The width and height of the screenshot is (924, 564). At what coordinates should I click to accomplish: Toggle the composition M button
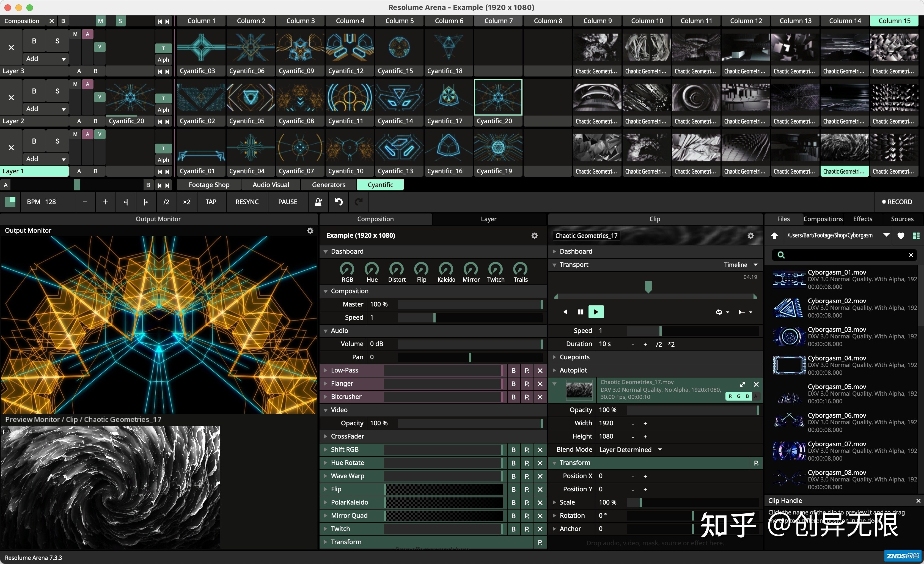tap(100, 21)
